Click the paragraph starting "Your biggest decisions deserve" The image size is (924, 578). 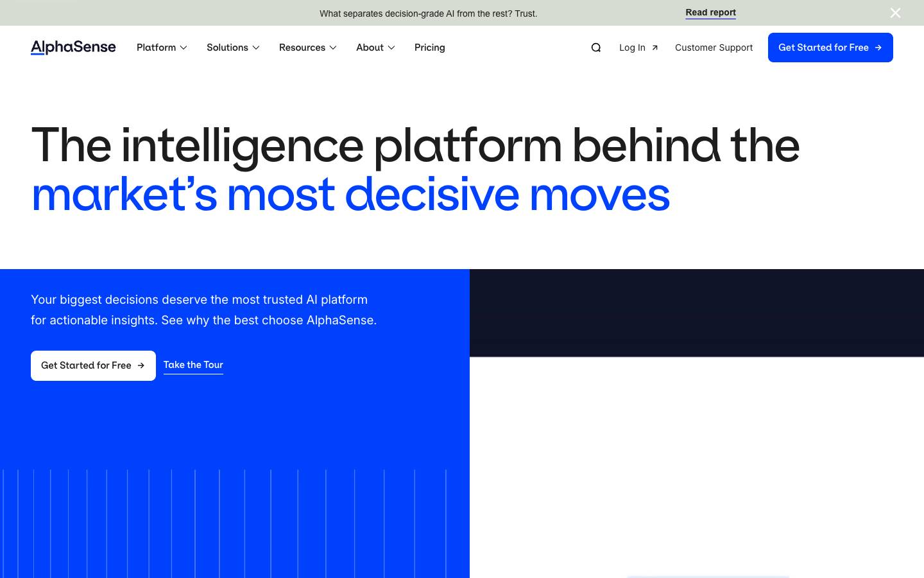pos(203,310)
